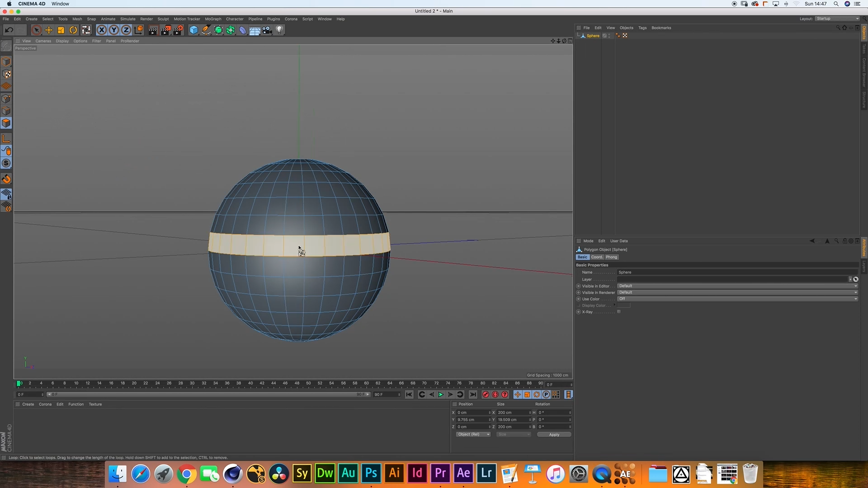The image size is (868, 488).
Task: Open the Cube primitive object icon
Action: 193,30
